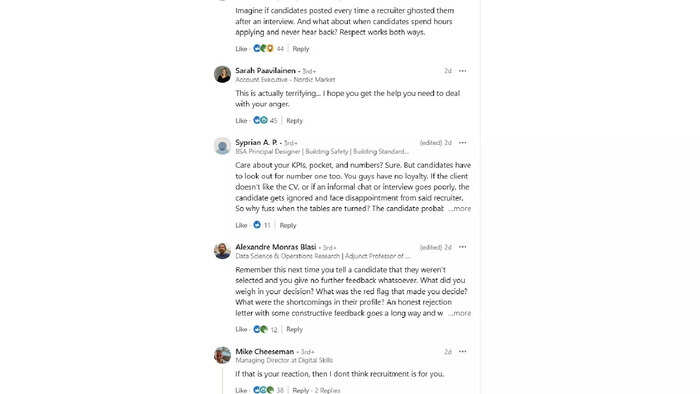Screen dimensions: 700x394
Task: Open Mike Cheeseman's profile picture
Action: click(222, 355)
